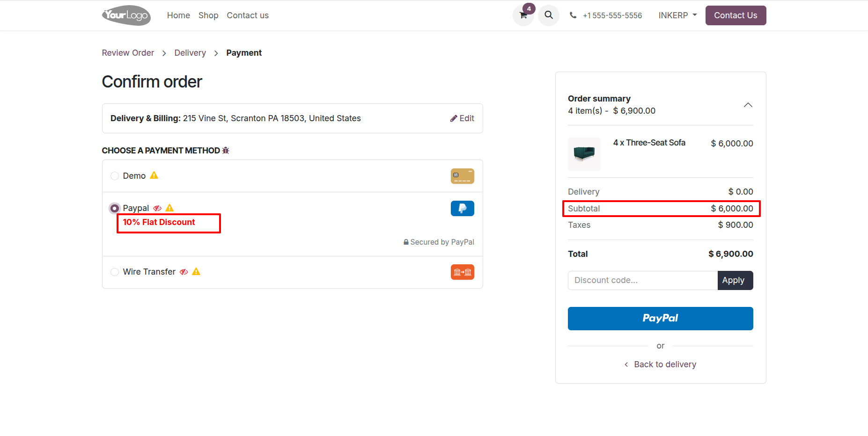Click the orange Wire Transfer bank icon

[463, 272]
